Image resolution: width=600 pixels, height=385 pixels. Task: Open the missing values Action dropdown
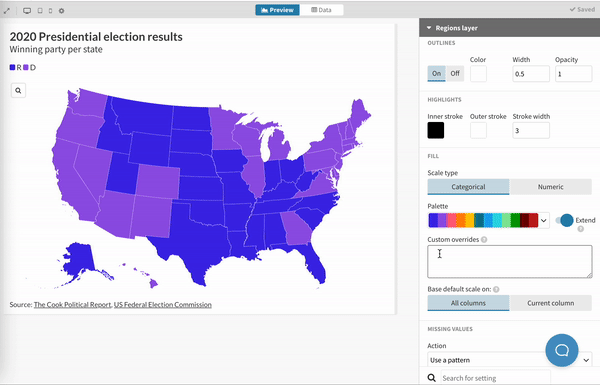pyautogui.click(x=509, y=360)
